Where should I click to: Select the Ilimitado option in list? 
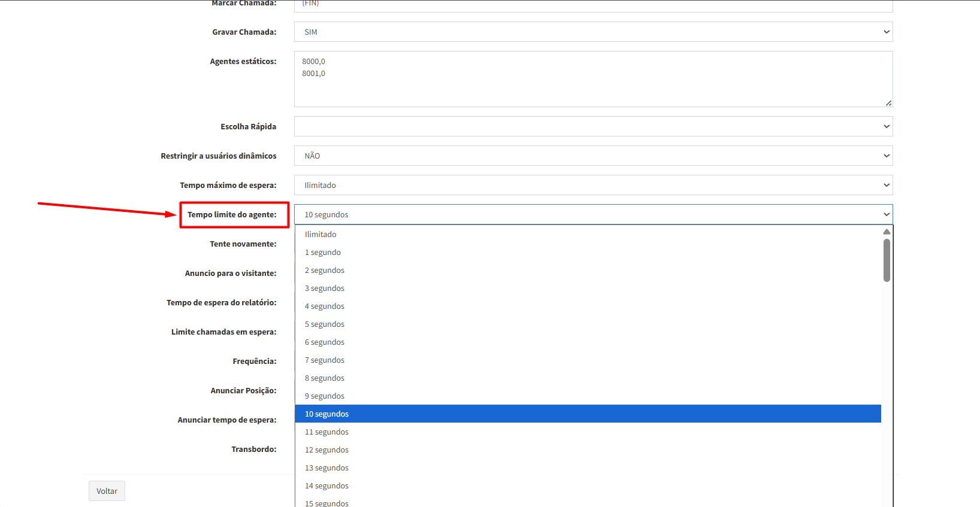(x=320, y=235)
